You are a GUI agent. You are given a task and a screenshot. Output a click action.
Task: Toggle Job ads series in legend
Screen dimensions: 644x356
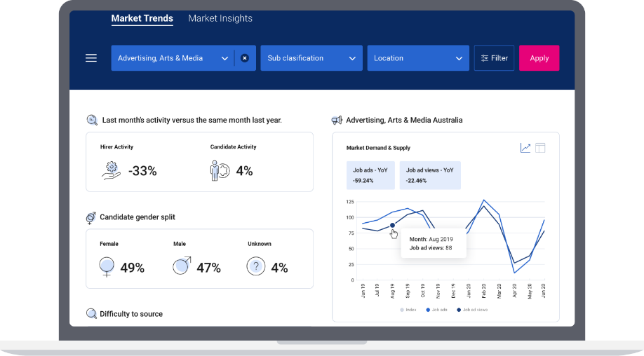(x=438, y=309)
